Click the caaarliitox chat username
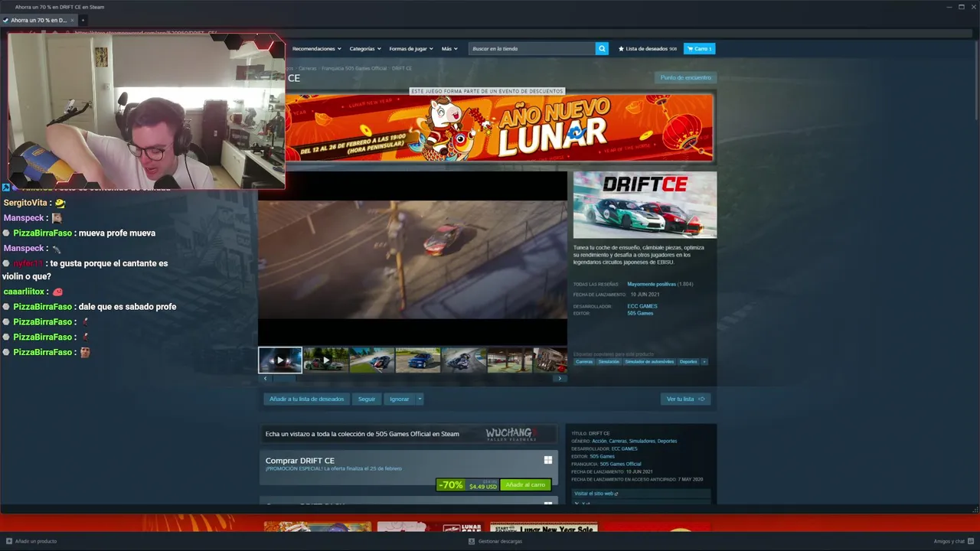980x551 pixels. (24, 292)
